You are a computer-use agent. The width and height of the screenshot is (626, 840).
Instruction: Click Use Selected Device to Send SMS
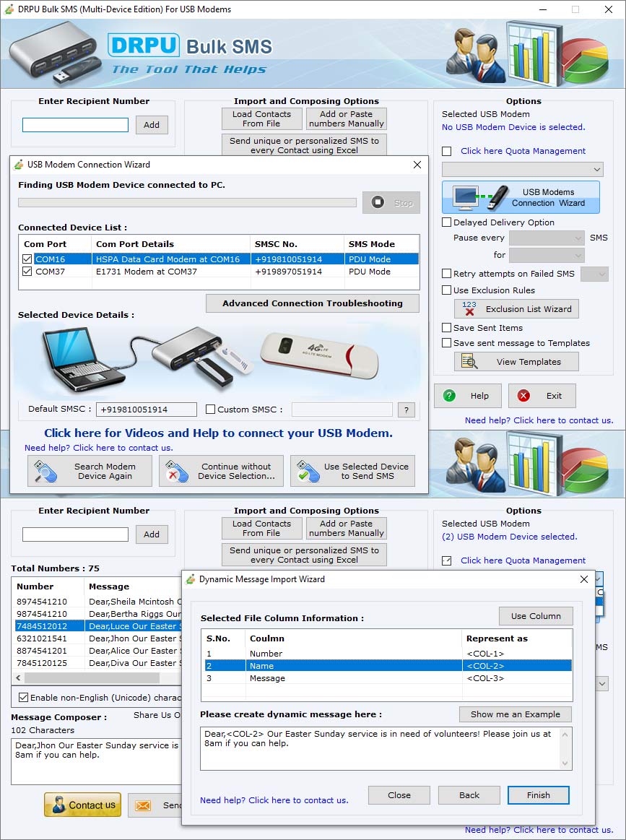pos(353,470)
